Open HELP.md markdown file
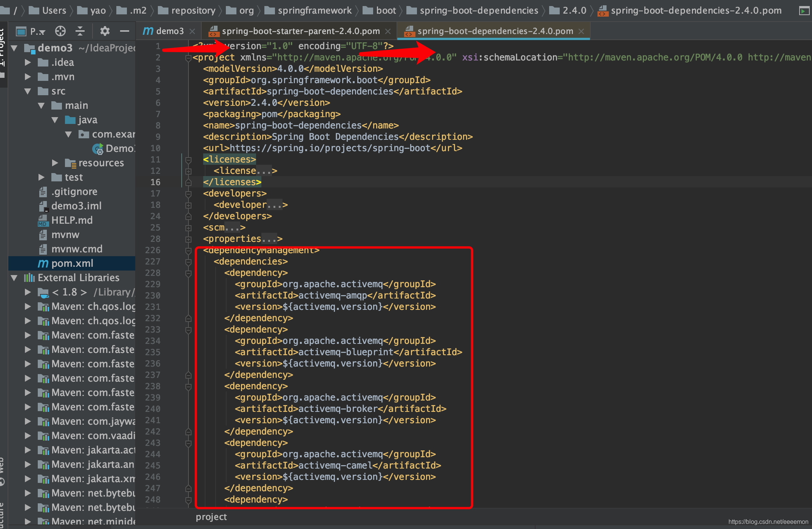Screen dimensions: 812x529 [x=72, y=220]
